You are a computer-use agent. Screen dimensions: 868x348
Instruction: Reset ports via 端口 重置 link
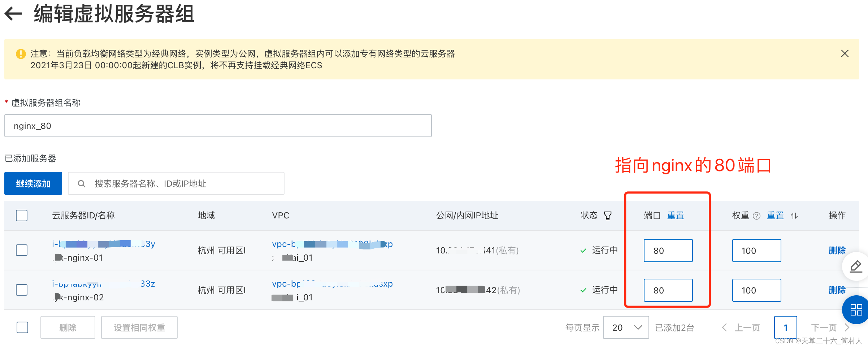(x=675, y=216)
